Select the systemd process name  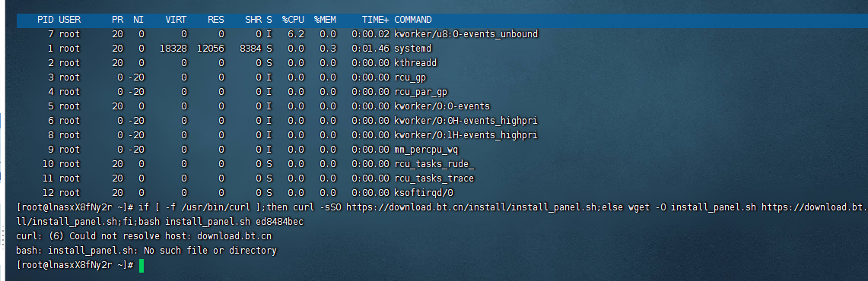(413, 49)
